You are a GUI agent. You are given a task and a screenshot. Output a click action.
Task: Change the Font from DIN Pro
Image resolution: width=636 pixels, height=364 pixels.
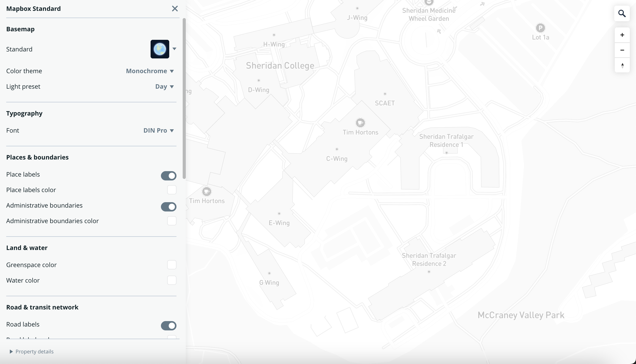click(158, 130)
